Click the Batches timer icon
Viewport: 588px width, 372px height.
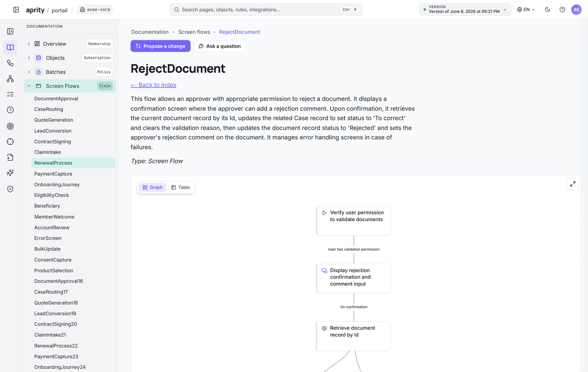[38, 72]
